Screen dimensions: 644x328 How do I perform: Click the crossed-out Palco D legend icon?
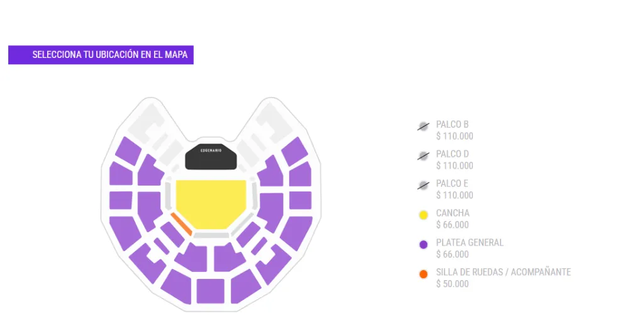point(423,156)
